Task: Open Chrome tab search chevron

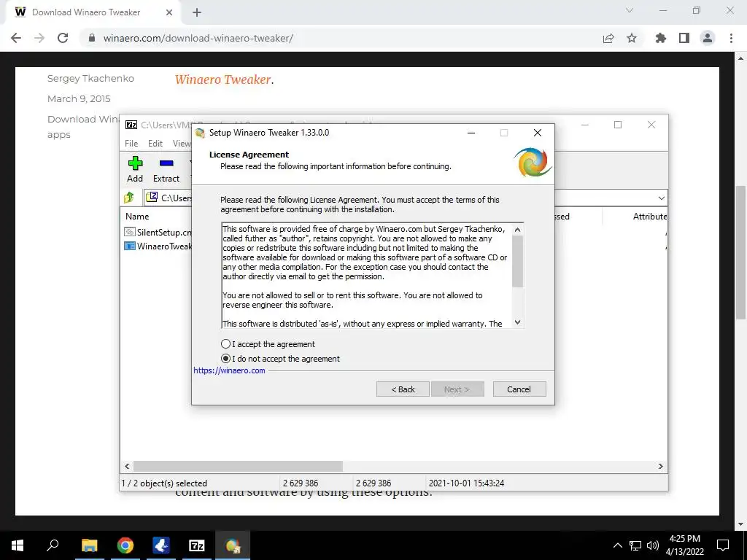Action: 630,10
